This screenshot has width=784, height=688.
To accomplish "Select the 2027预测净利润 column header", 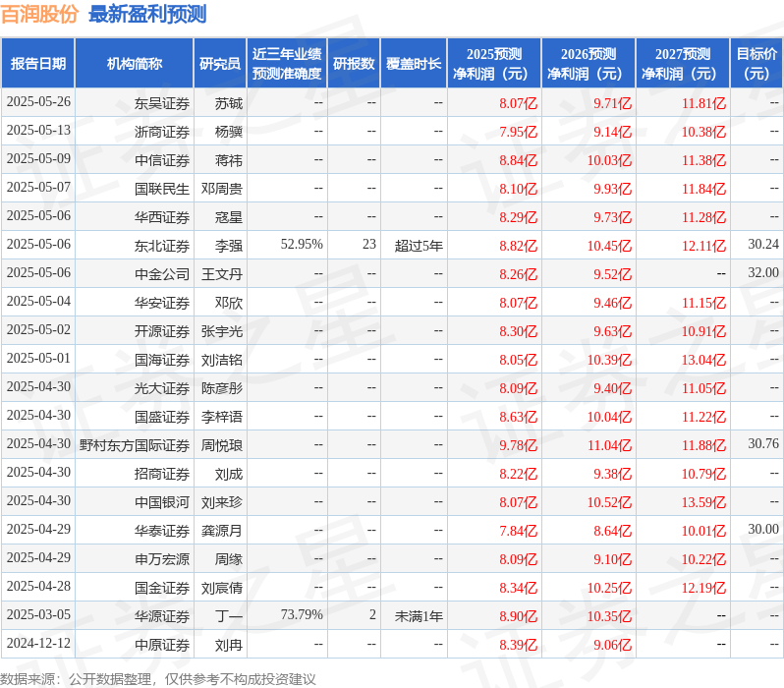I will point(683,64).
